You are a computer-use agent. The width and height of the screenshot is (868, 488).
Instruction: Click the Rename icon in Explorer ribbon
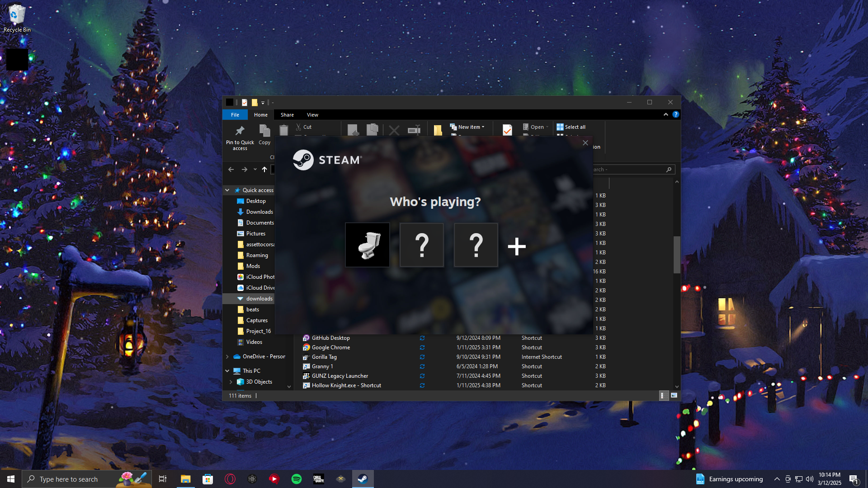pyautogui.click(x=414, y=130)
